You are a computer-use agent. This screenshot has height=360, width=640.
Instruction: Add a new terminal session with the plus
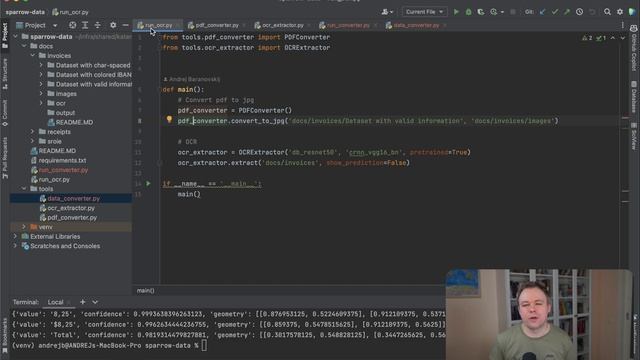(82, 302)
